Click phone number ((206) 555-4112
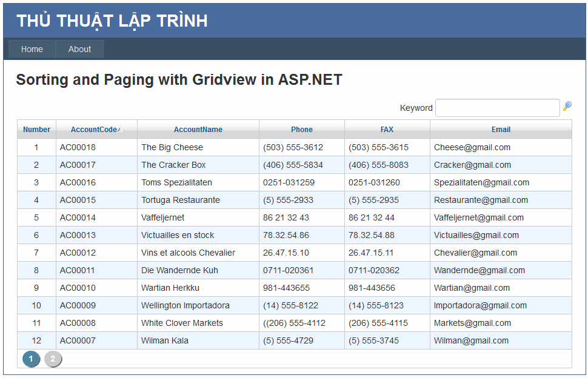The image size is (588, 378). point(295,323)
